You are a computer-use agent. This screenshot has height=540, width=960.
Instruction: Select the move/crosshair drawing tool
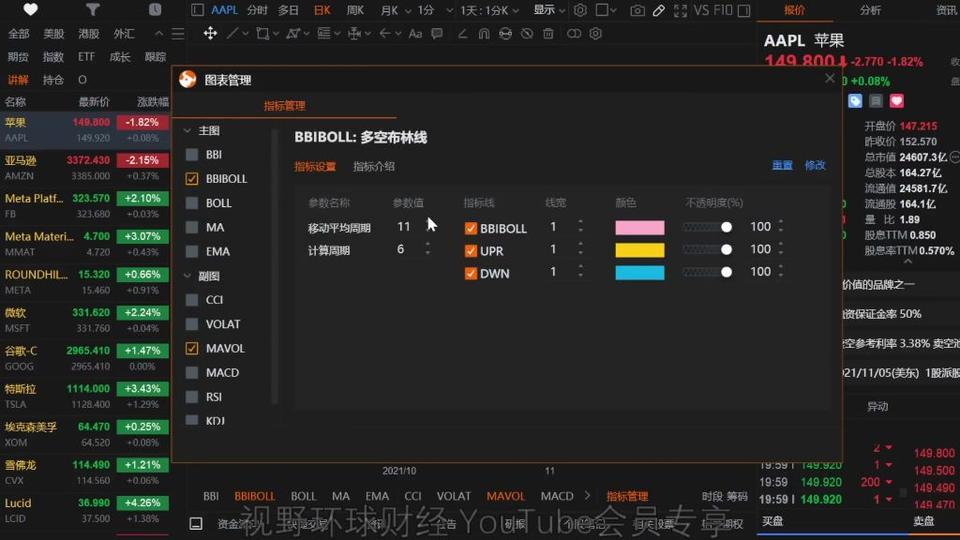coord(210,33)
